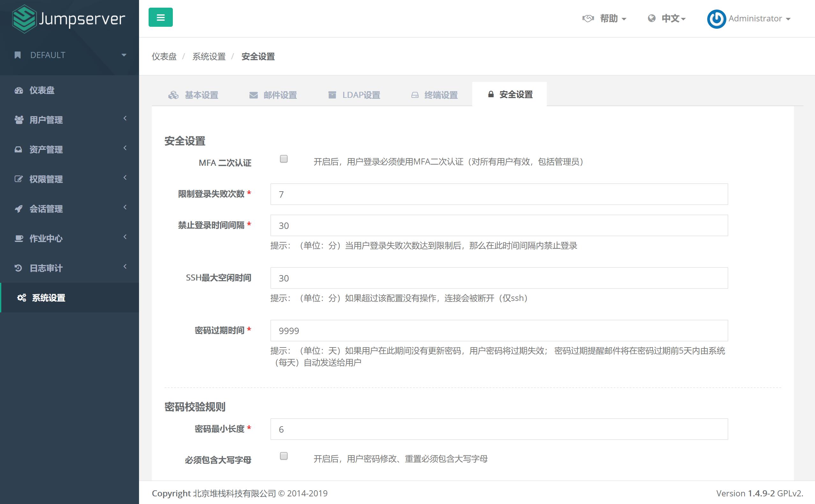Click the SSH最大空闲时间 input field
815x504 pixels.
499,278
